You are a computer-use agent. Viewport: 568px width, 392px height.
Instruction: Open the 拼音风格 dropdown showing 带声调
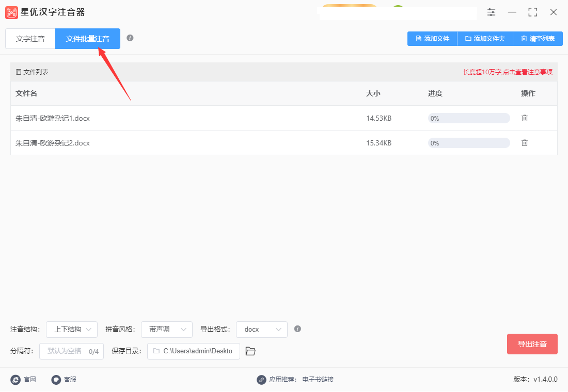(x=167, y=330)
